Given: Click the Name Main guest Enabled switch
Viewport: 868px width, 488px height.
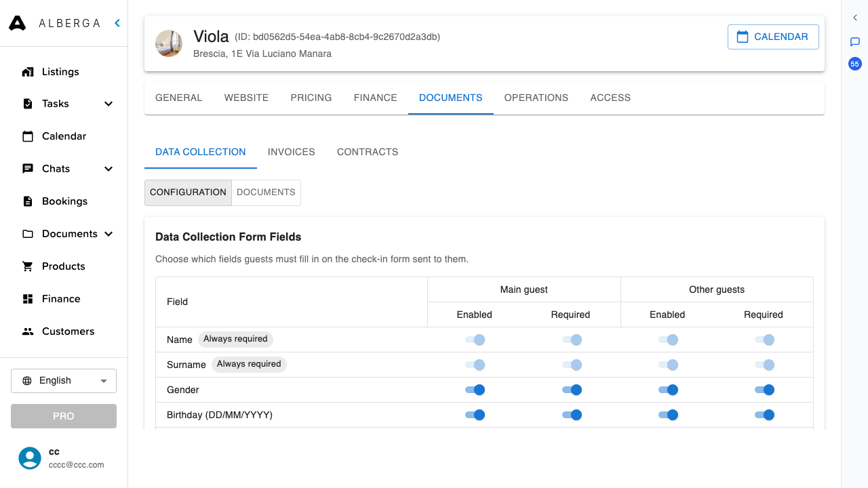Looking at the screenshot, I should tap(475, 340).
